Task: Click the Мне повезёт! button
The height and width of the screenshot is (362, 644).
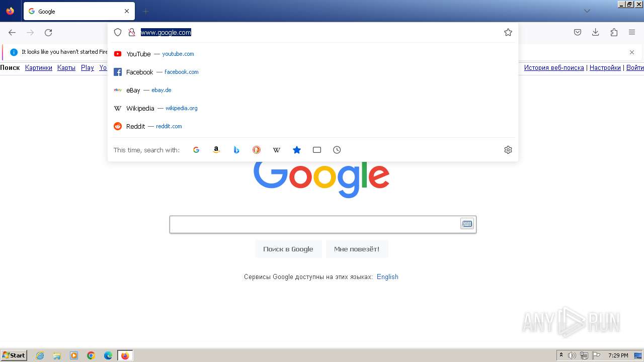Action: (x=357, y=249)
